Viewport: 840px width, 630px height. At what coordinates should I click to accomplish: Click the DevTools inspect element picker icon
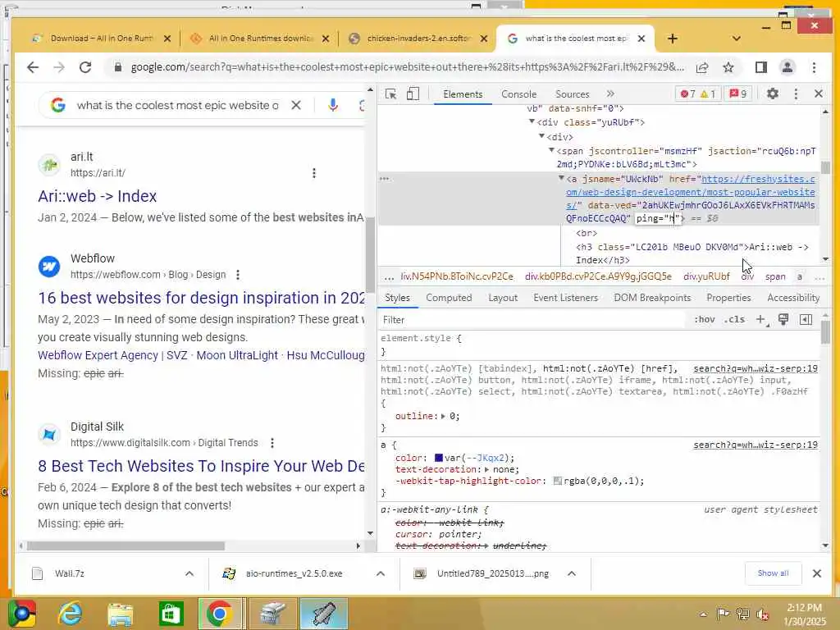click(x=390, y=94)
